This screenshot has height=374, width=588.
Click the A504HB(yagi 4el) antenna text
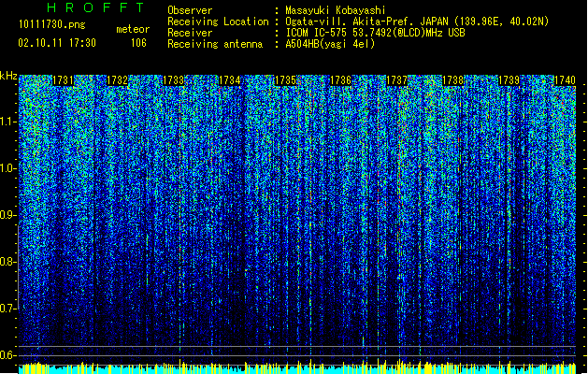[x=330, y=44]
